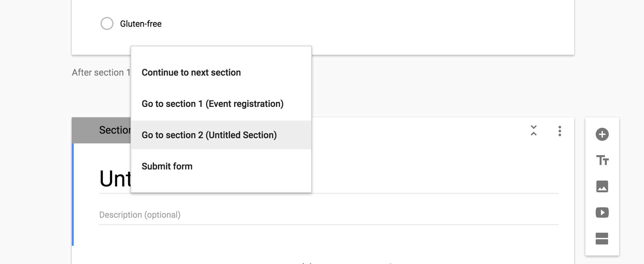The image size is (644, 264).
Task: Choose "Continue to next section" option
Action: [x=191, y=72]
